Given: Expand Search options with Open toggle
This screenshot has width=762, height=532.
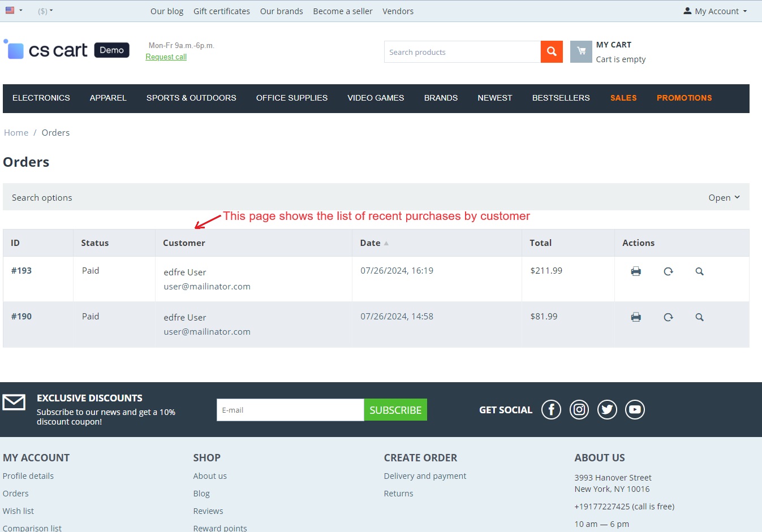Looking at the screenshot, I should click(724, 197).
